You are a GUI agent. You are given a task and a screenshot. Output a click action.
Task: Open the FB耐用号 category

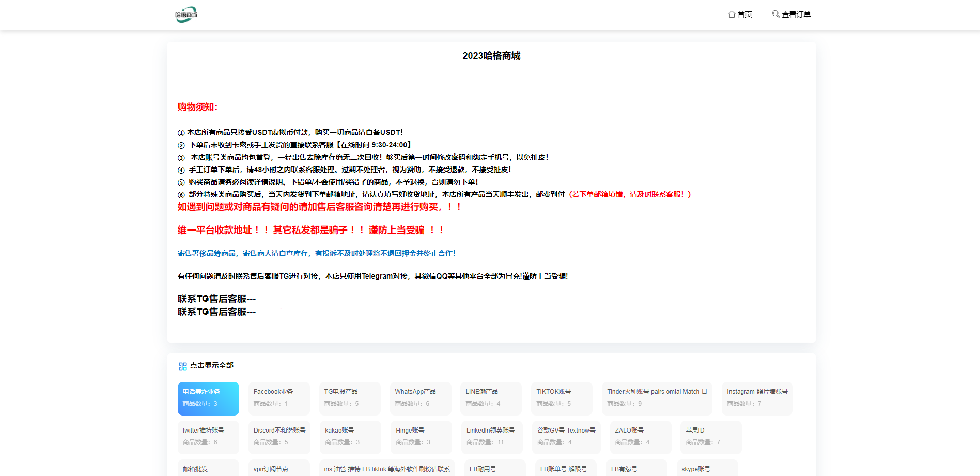(x=495, y=468)
